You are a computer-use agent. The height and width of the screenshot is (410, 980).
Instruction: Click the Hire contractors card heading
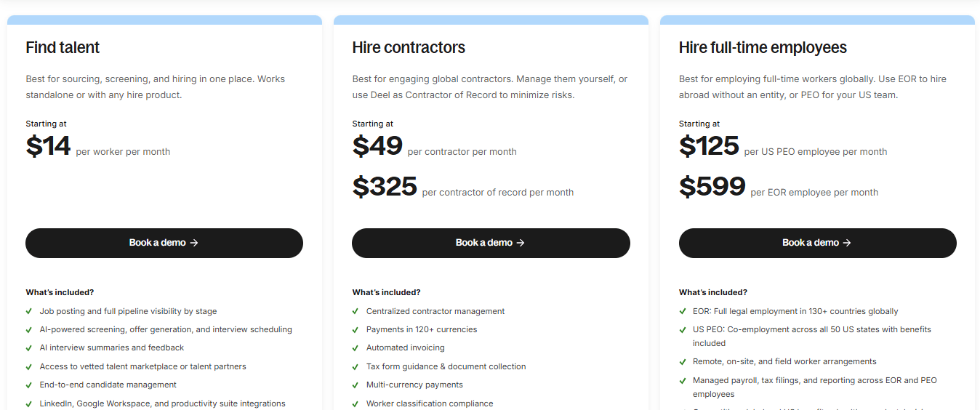409,48
